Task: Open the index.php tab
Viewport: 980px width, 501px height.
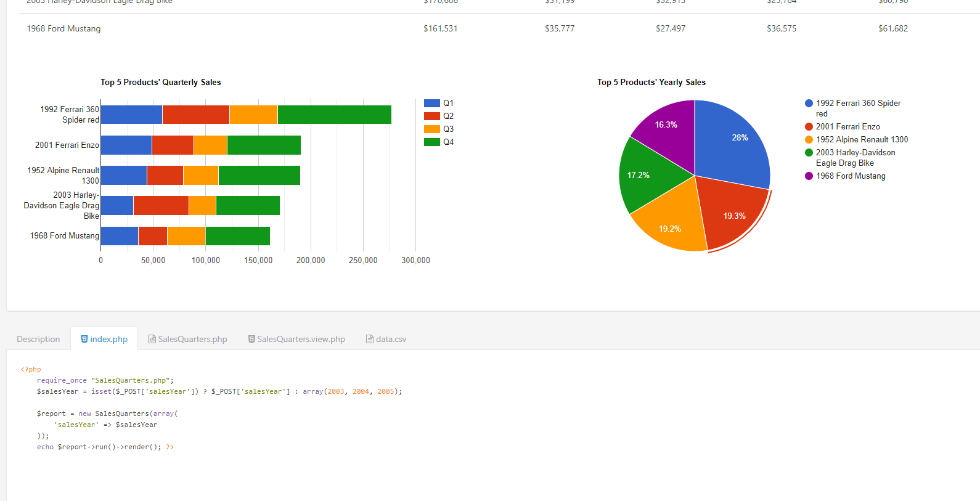Action: (104, 339)
